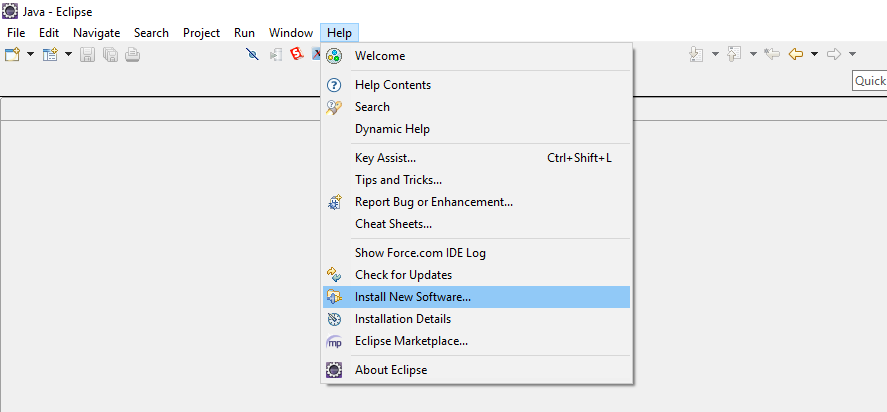
Task: Click the Print toolbar icon
Action: pyautogui.click(x=132, y=54)
